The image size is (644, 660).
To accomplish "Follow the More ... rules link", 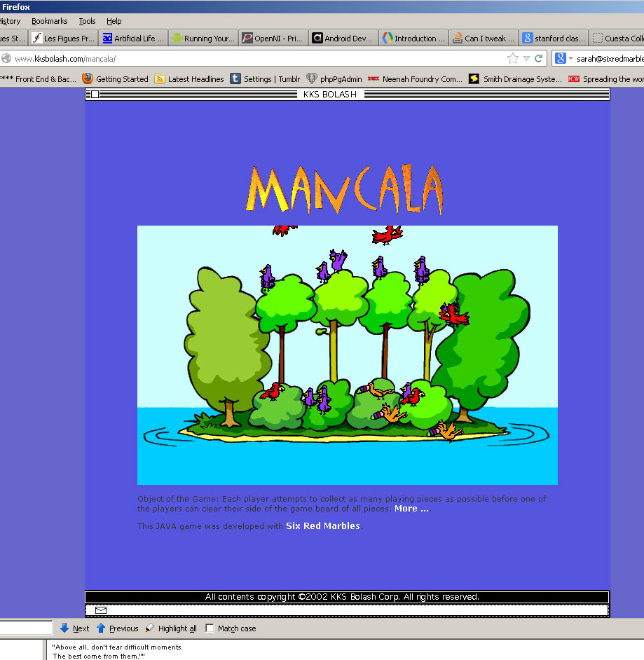I will tap(411, 509).
